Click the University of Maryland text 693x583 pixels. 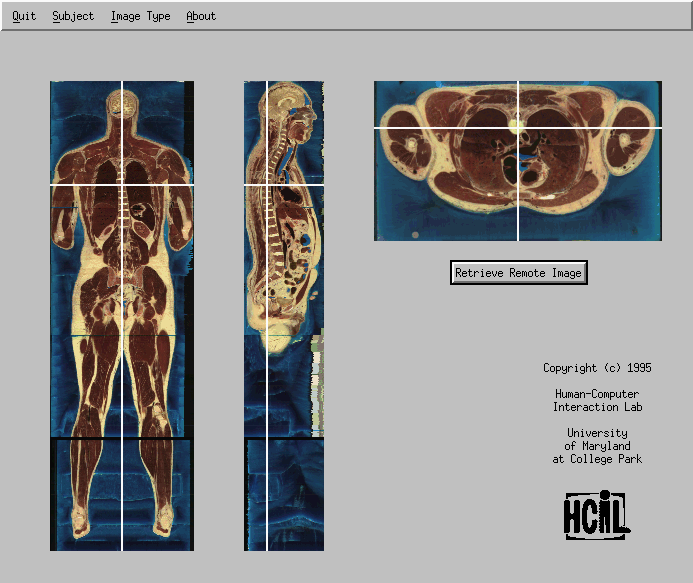(597, 446)
